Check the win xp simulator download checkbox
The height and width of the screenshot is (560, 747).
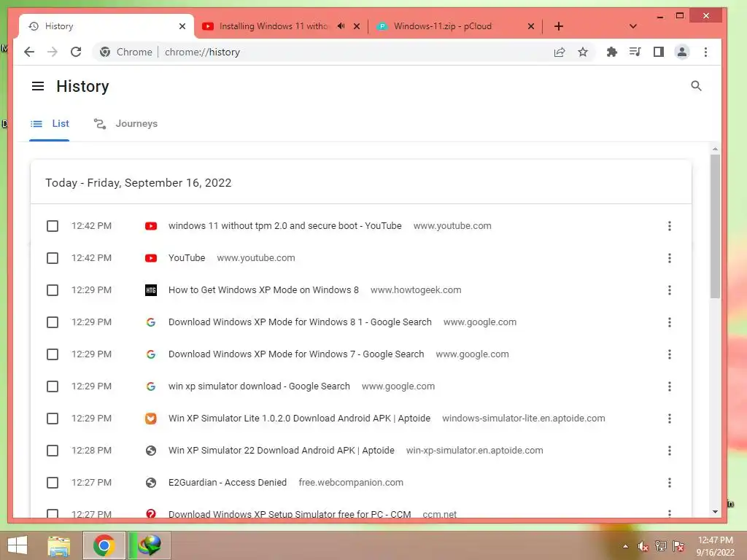pyautogui.click(x=53, y=386)
